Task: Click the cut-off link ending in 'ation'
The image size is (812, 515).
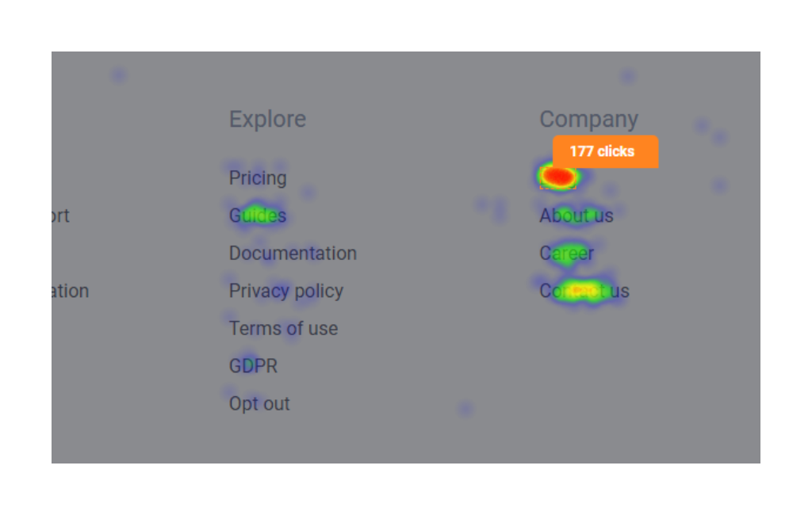Action: (x=71, y=291)
